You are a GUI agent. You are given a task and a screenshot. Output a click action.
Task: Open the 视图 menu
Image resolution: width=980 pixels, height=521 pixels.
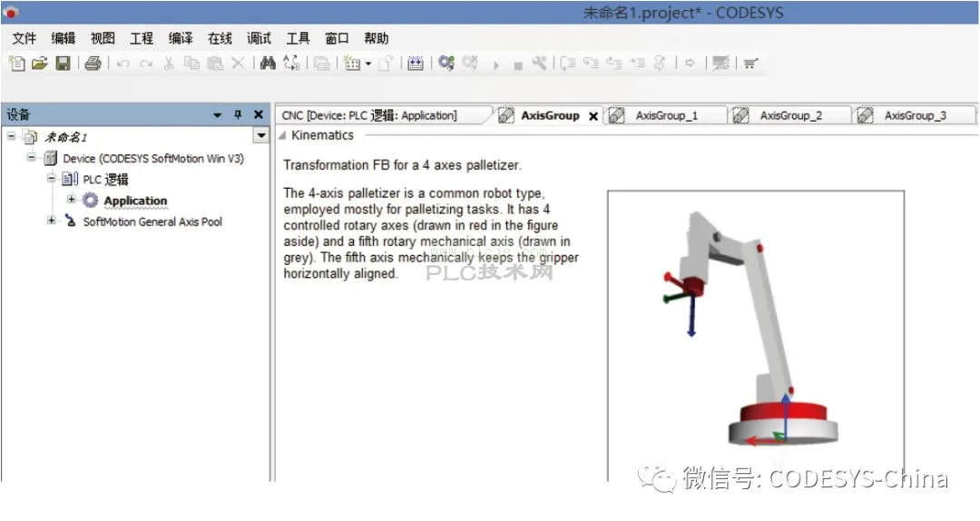(103, 38)
